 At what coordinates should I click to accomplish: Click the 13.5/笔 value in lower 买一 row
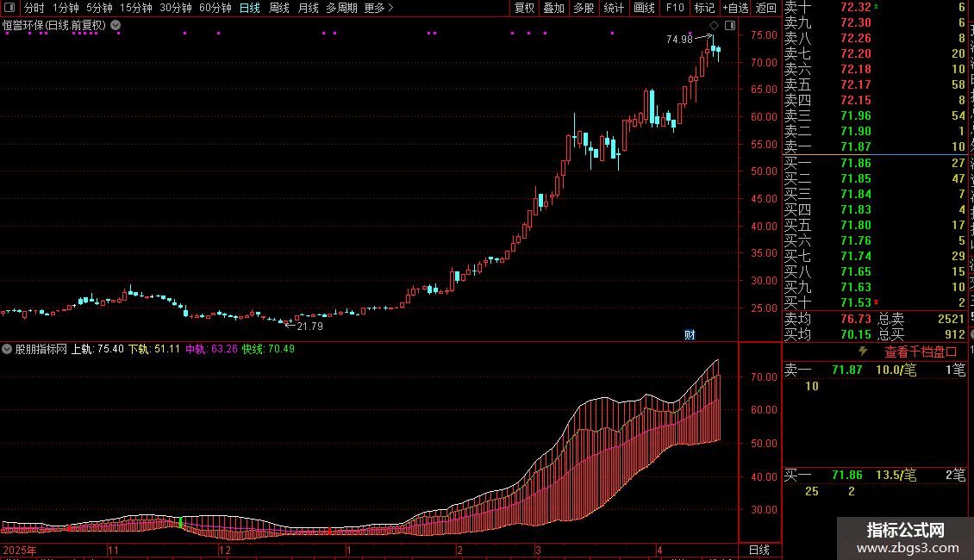(x=896, y=475)
